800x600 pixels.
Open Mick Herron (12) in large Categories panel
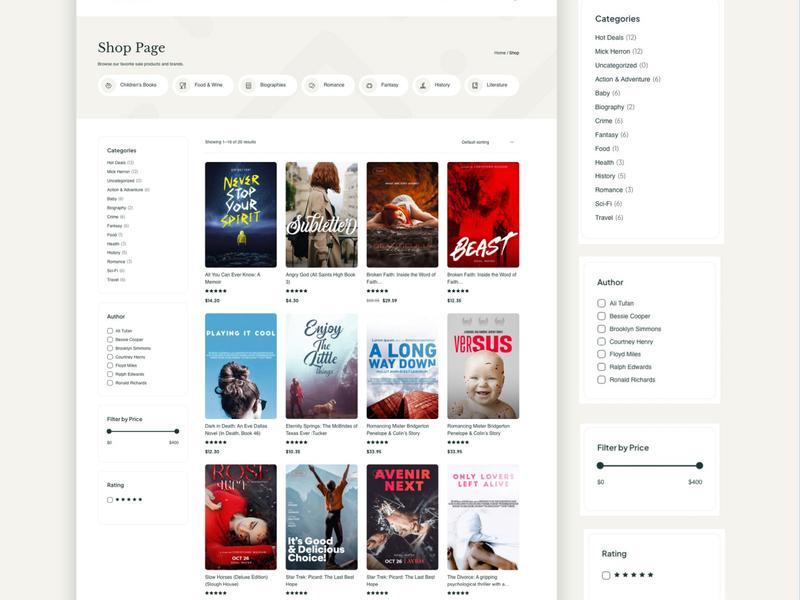(618, 52)
